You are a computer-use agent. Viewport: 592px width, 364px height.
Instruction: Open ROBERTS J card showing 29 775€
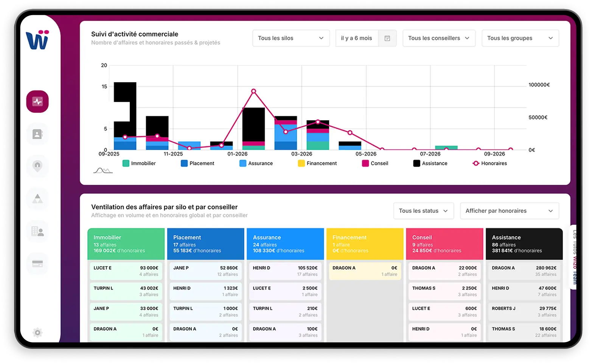pos(524,312)
